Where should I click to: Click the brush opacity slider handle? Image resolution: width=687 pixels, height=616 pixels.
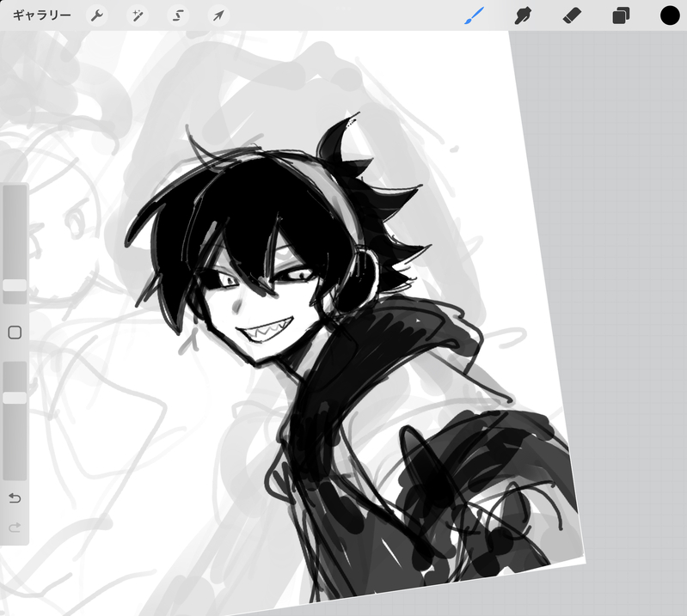pyautogui.click(x=15, y=398)
